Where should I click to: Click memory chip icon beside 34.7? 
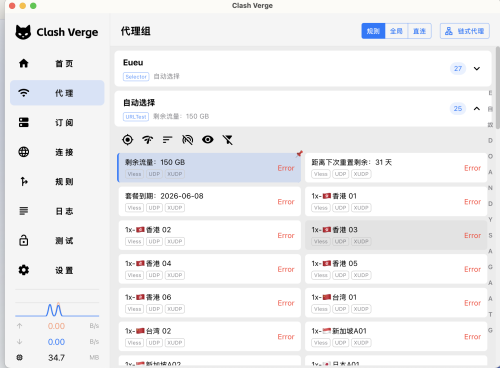coord(20,357)
